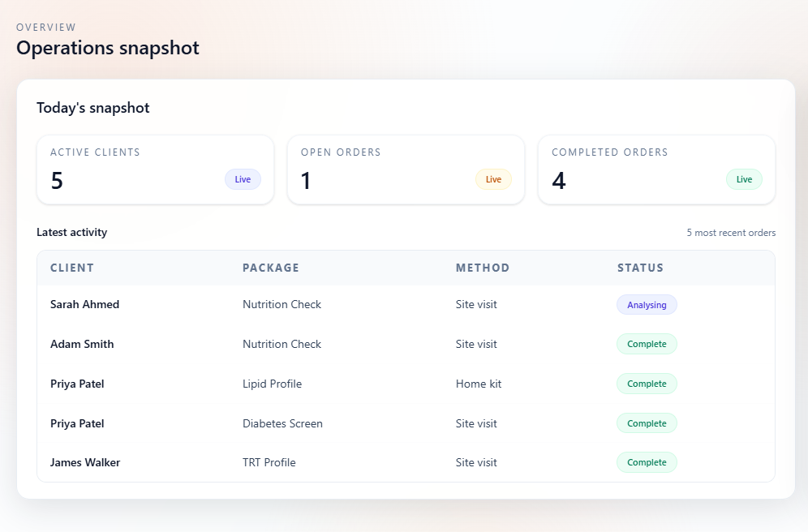Click the Complete status pill for Adam Smith
This screenshot has height=532, width=808.
pyautogui.click(x=647, y=344)
